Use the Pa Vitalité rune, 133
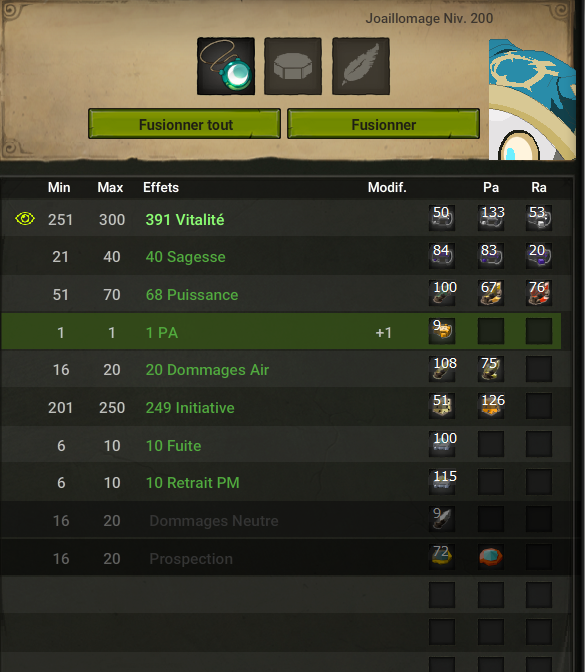The width and height of the screenshot is (585, 672). pyautogui.click(x=491, y=218)
